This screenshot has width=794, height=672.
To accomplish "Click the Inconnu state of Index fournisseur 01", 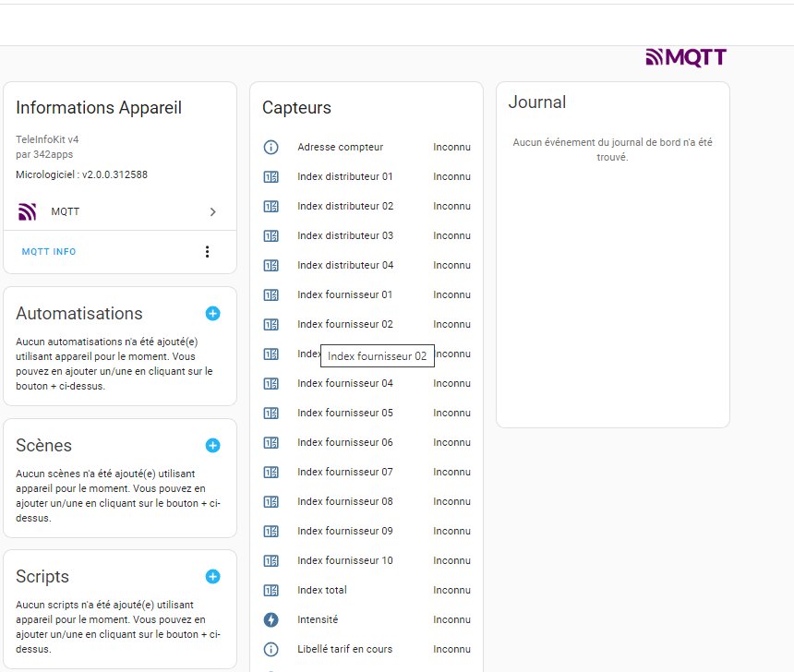I will click(x=451, y=294).
